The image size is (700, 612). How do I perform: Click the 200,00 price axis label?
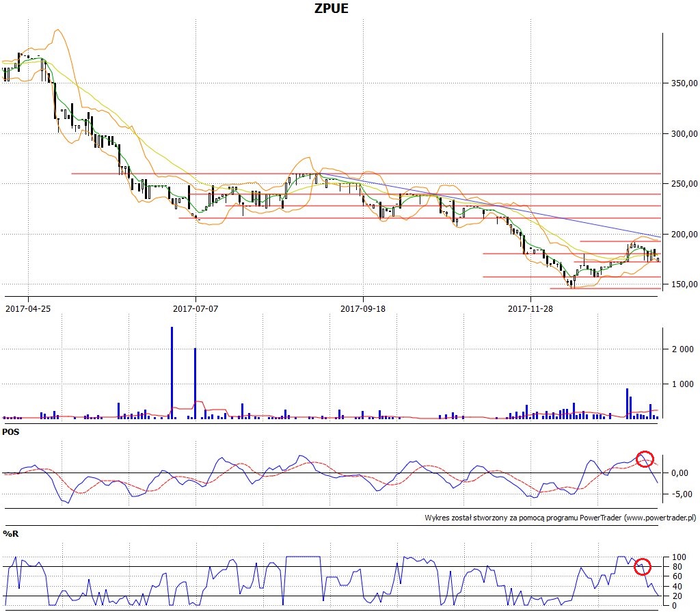tap(684, 234)
